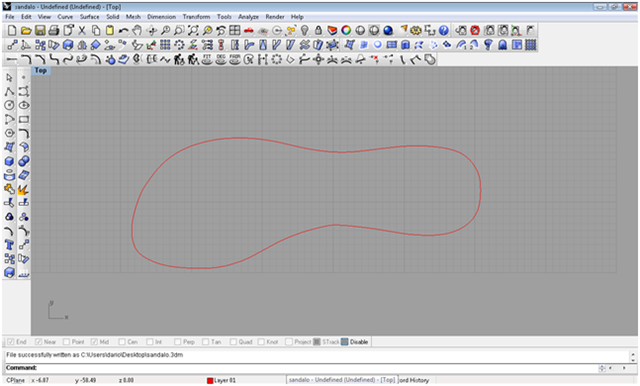Select the Rectangle tool in left toolbar

24,120
